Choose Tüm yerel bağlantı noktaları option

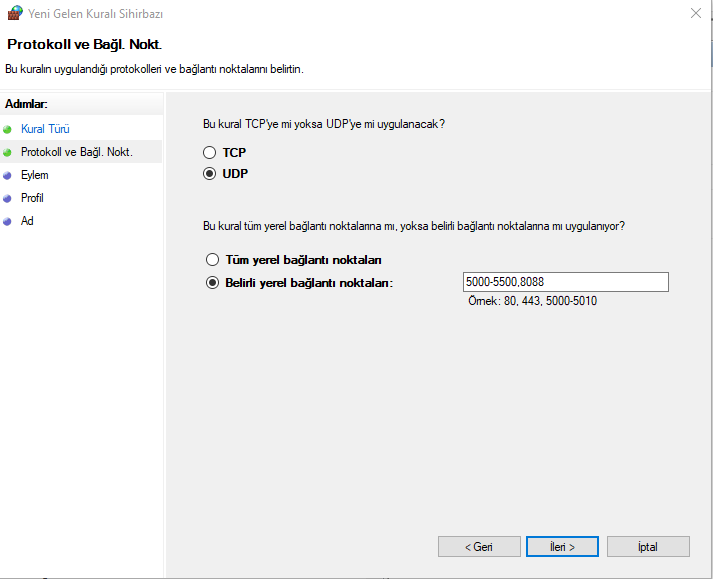[x=212, y=260]
